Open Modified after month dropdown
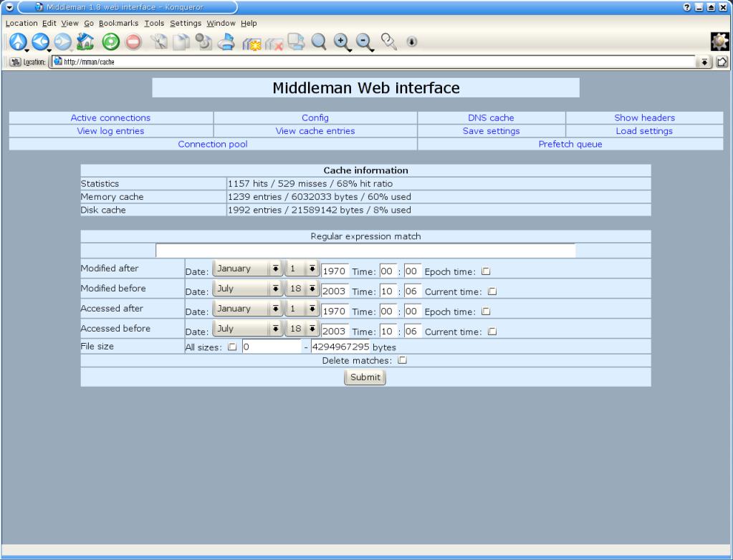The width and height of the screenshot is (733, 560). [247, 269]
